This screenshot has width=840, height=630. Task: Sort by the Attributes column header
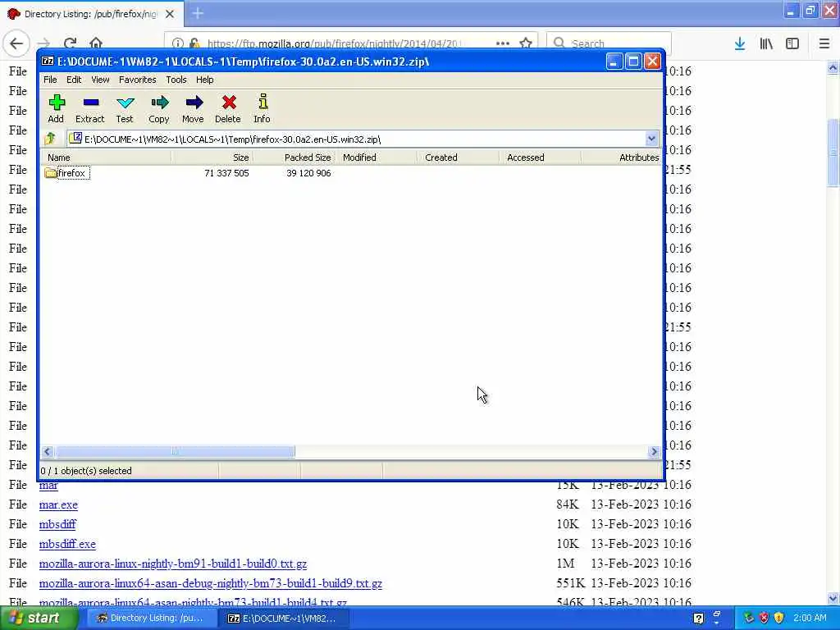coord(622,157)
